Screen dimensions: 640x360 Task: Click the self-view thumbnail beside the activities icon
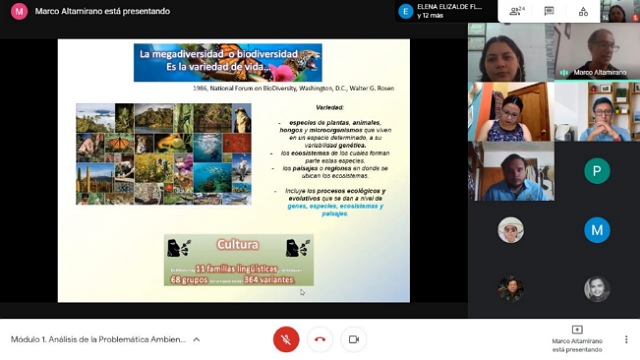[620, 11]
